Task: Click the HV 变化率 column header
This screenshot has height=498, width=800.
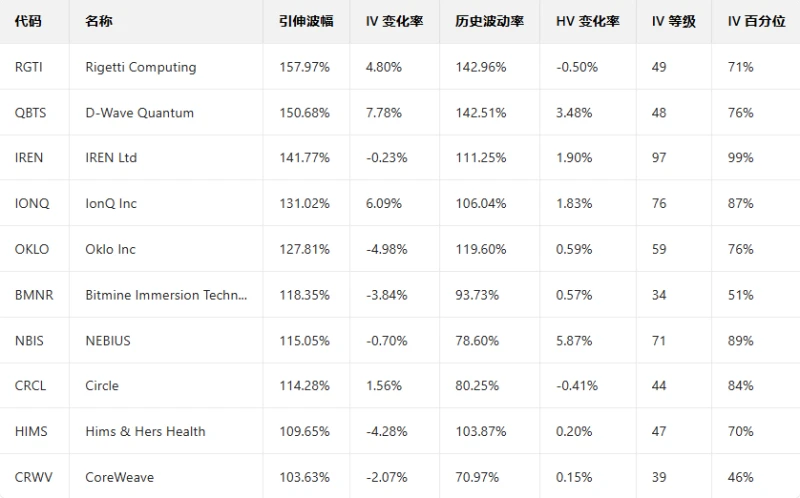Action: click(x=587, y=21)
